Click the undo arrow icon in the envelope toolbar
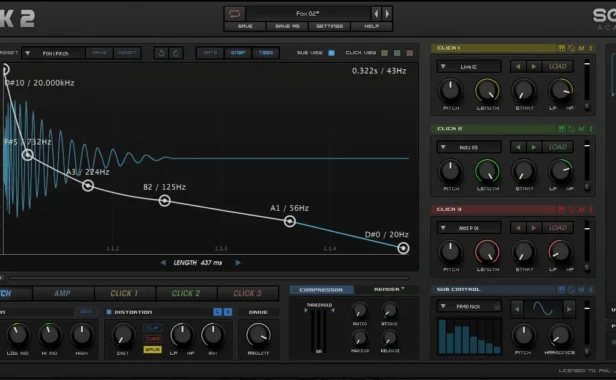The height and width of the screenshot is (380, 616). (x=161, y=53)
